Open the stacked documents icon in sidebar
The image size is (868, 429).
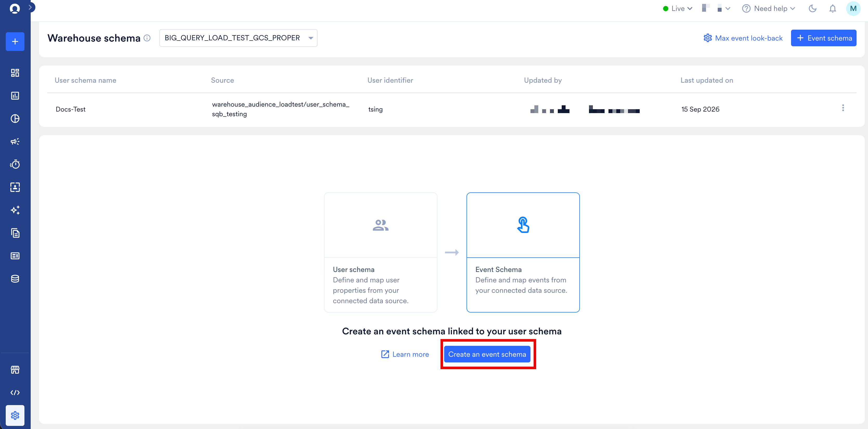(x=15, y=233)
